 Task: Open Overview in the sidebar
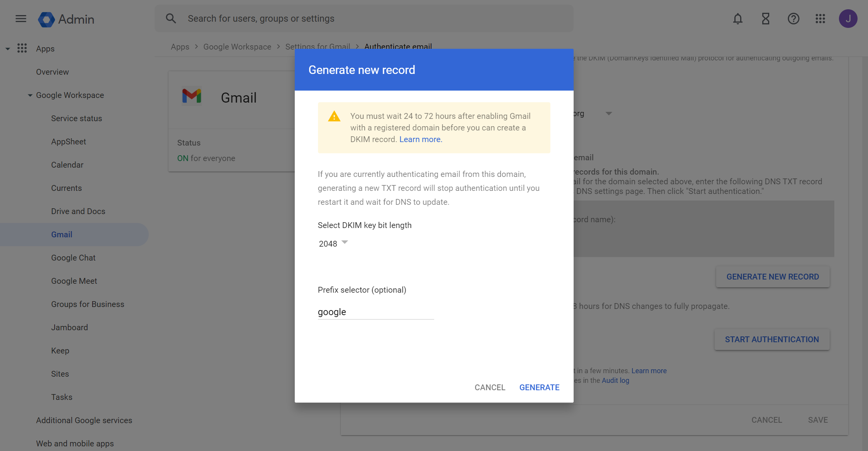point(52,72)
